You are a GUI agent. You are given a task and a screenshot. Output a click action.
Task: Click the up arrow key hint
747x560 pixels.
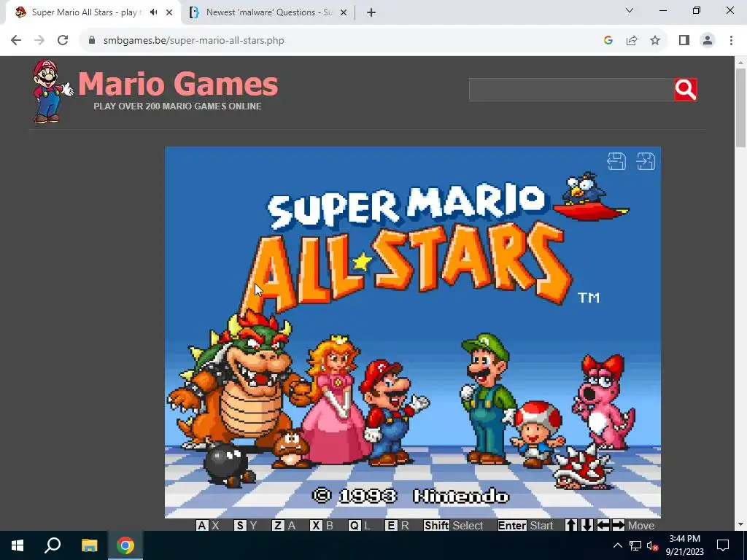pyautogui.click(x=571, y=525)
